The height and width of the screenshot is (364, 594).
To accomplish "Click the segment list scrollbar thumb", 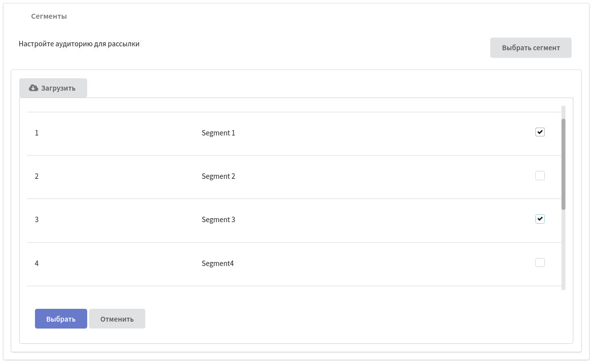I will [x=563, y=164].
